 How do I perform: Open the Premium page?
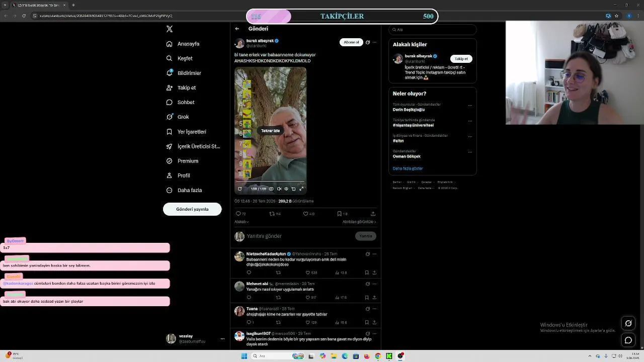click(x=182, y=161)
